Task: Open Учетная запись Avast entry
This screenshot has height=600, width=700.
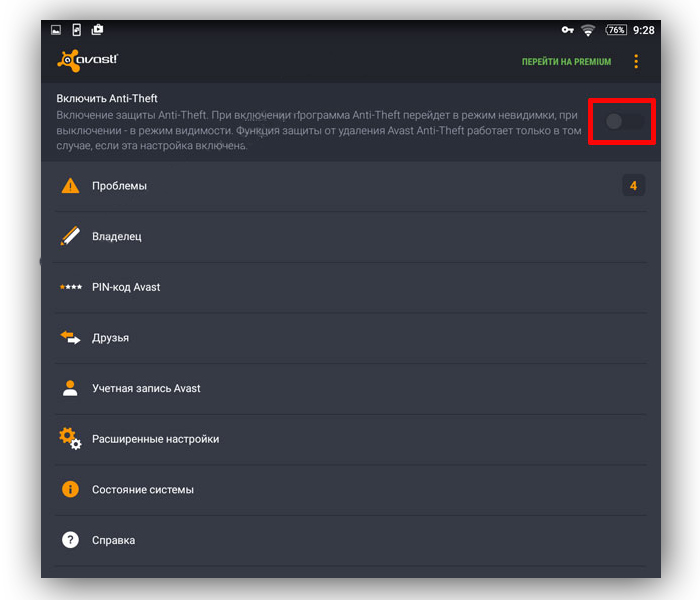Action: click(351, 388)
